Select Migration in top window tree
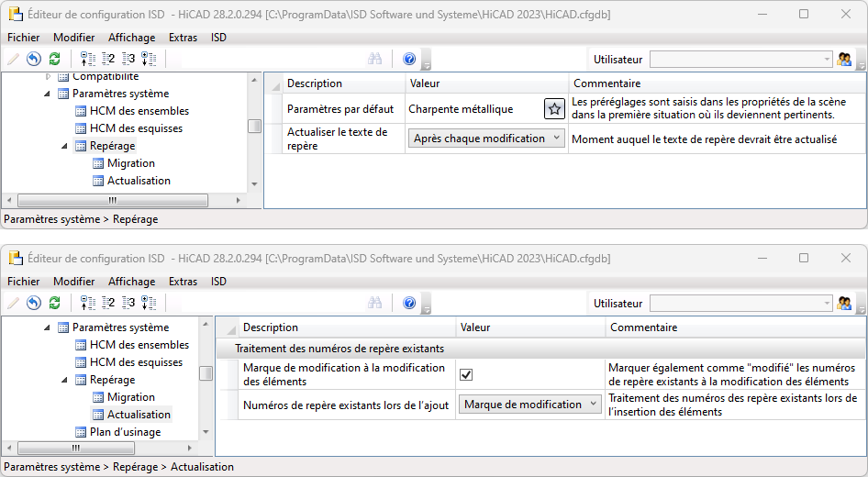Viewport: 868px width, 477px height. 130,163
